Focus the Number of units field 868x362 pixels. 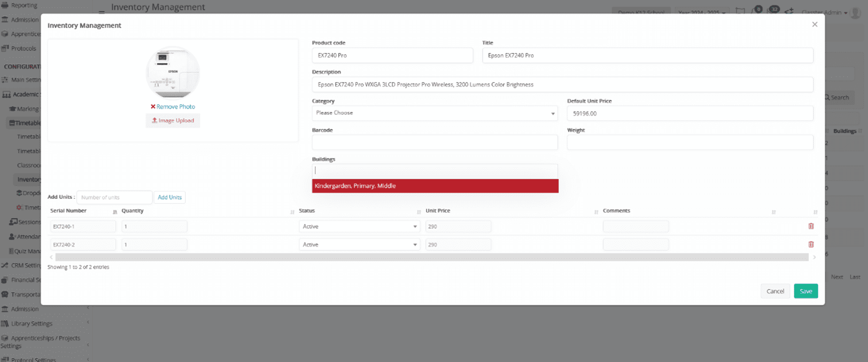[114, 197]
